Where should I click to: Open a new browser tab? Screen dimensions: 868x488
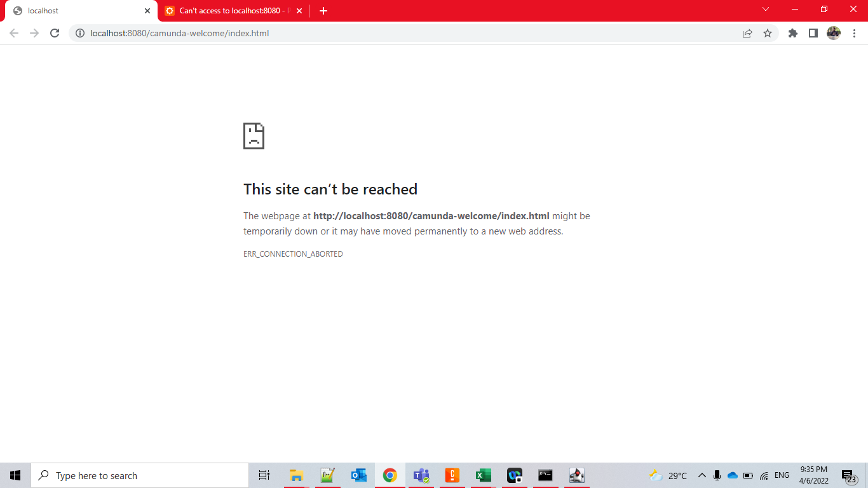[323, 11]
